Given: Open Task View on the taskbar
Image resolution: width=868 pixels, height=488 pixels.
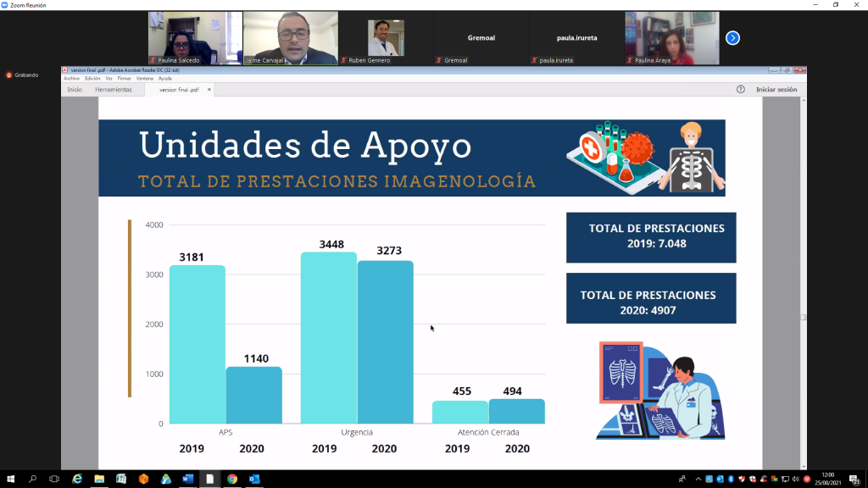Looking at the screenshot, I should [55, 479].
